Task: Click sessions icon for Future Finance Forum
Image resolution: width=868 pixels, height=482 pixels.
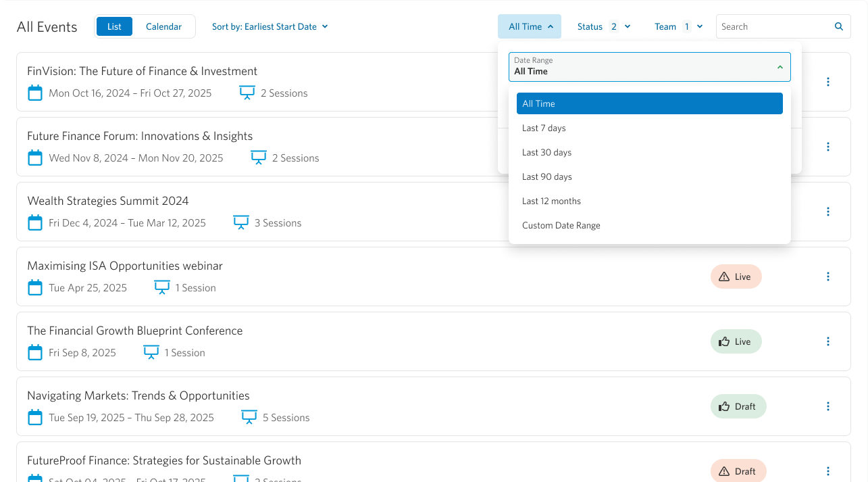Action: tap(259, 158)
